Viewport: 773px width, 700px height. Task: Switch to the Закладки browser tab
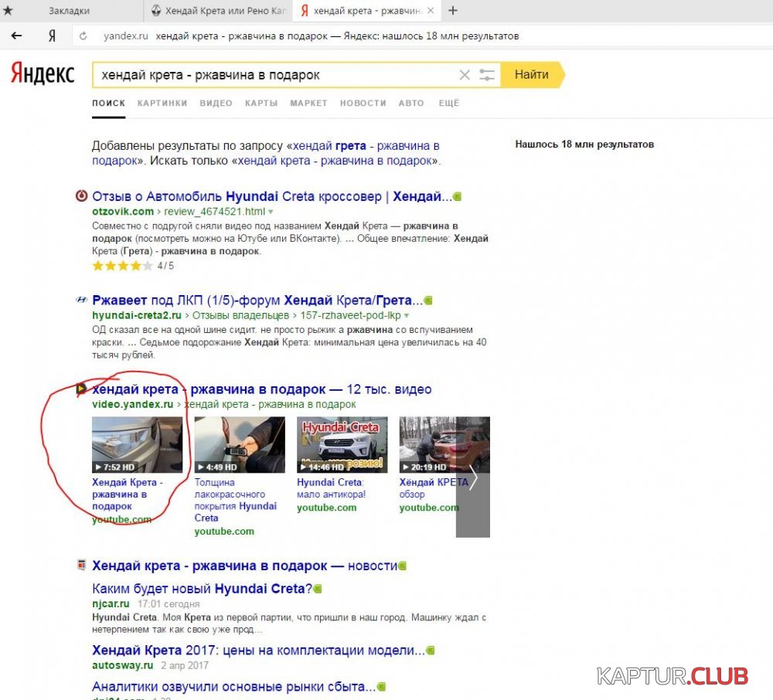click(x=69, y=10)
